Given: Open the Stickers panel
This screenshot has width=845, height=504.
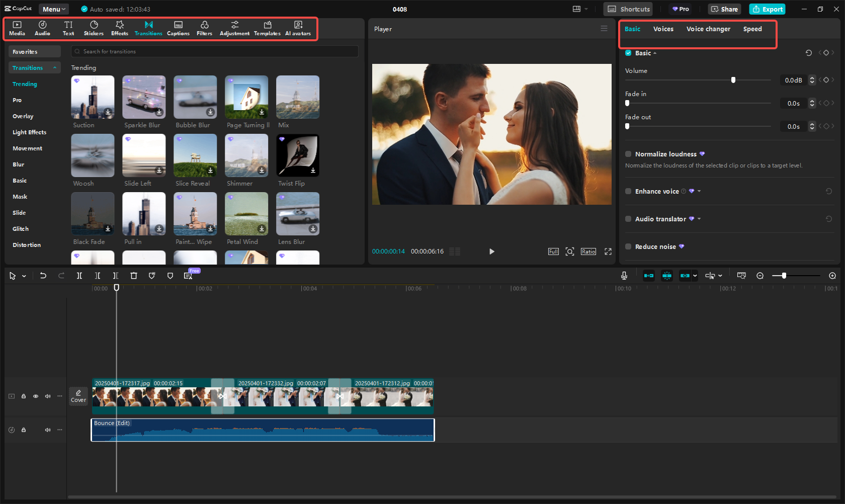Looking at the screenshot, I should point(94,28).
